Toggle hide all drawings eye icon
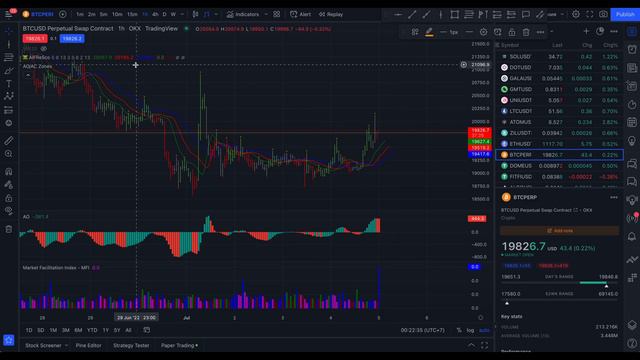 [x=9, y=211]
